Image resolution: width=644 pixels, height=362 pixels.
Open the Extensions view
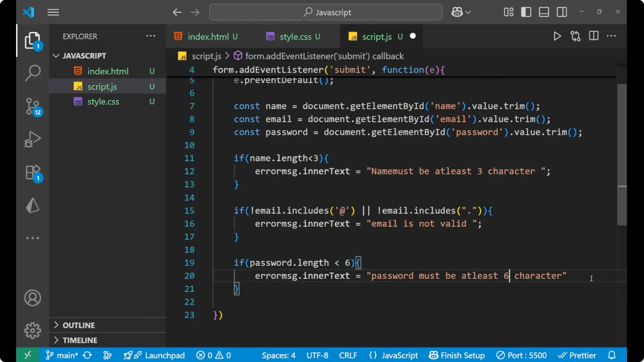point(33,172)
